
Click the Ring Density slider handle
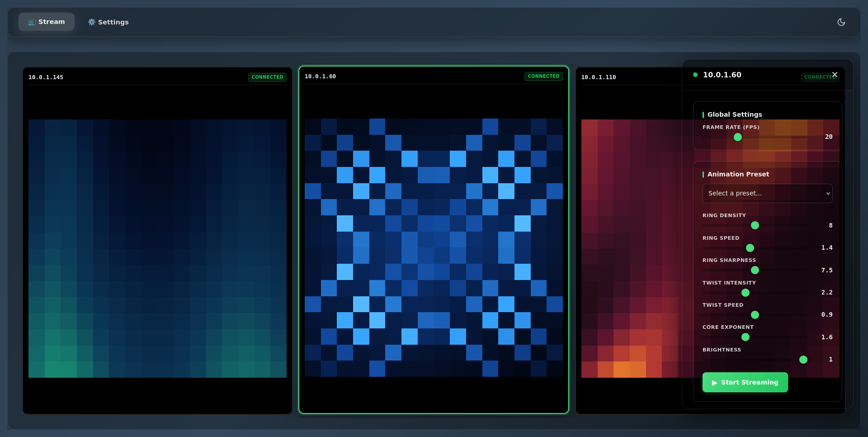(x=755, y=225)
